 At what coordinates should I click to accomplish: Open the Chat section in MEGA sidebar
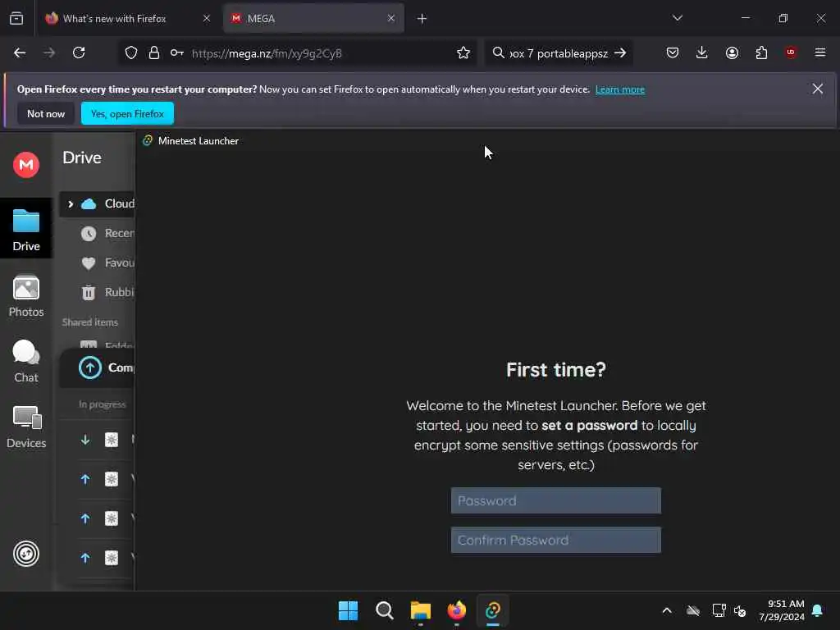point(26,362)
